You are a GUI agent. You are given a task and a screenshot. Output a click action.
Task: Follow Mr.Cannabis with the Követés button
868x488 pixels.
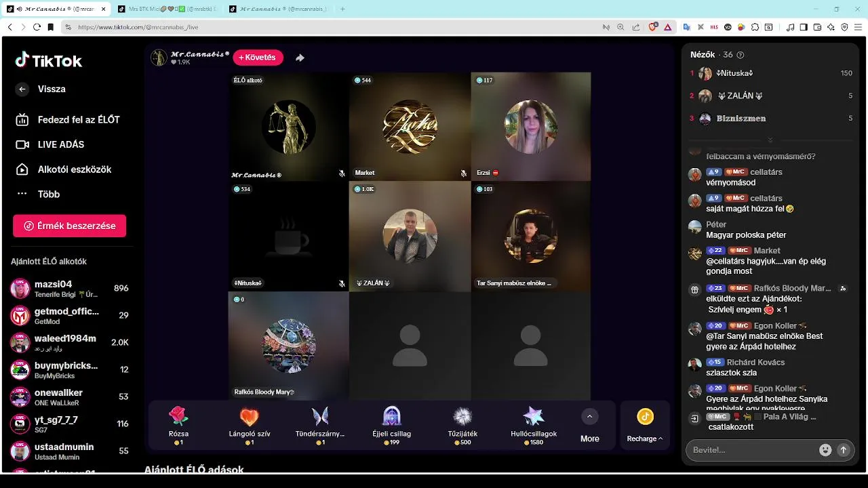click(x=258, y=58)
